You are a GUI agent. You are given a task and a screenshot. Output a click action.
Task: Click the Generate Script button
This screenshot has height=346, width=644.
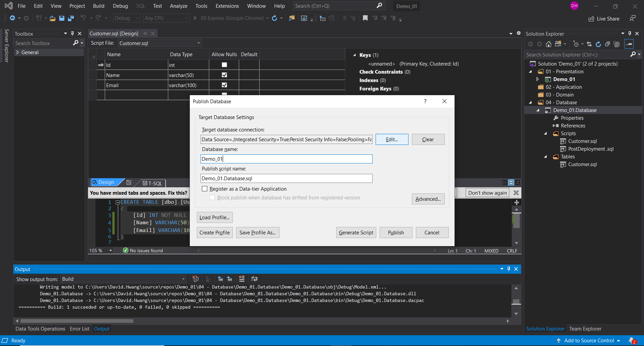click(356, 233)
